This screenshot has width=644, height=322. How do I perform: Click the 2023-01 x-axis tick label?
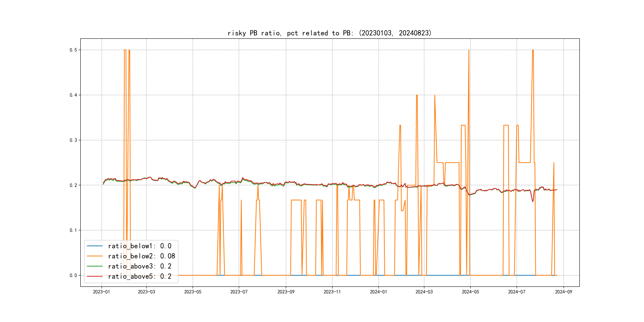[x=102, y=292]
